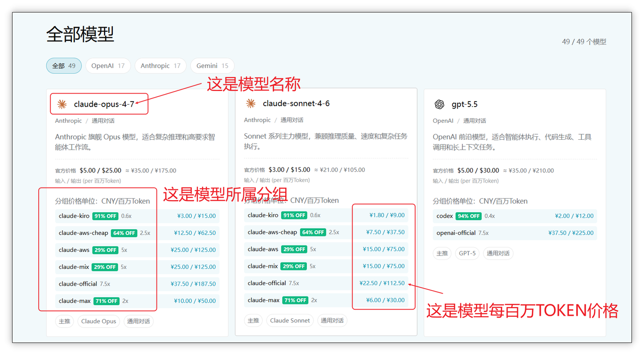Click the official price $5.00 / $30.00

click(478, 170)
